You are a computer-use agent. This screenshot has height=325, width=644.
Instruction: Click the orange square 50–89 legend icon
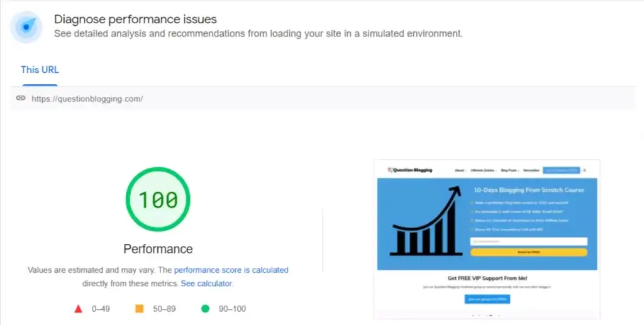tap(140, 309)
